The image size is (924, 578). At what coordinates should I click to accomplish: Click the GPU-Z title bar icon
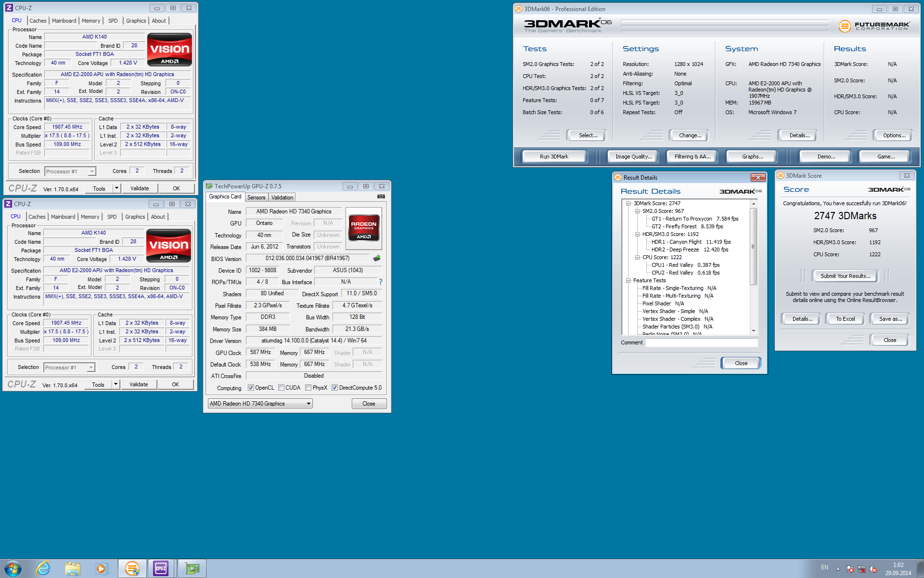209,186
